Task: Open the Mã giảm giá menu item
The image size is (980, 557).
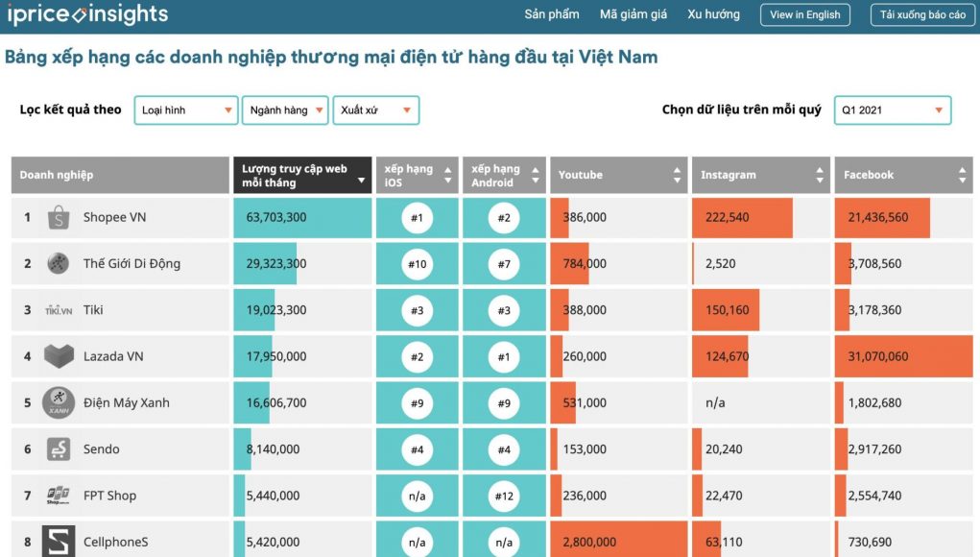Action: point(633,14)
